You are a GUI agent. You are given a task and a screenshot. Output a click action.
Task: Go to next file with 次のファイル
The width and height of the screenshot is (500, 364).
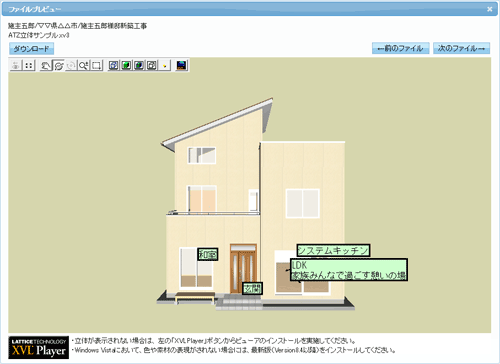click(x=461, y=48)
